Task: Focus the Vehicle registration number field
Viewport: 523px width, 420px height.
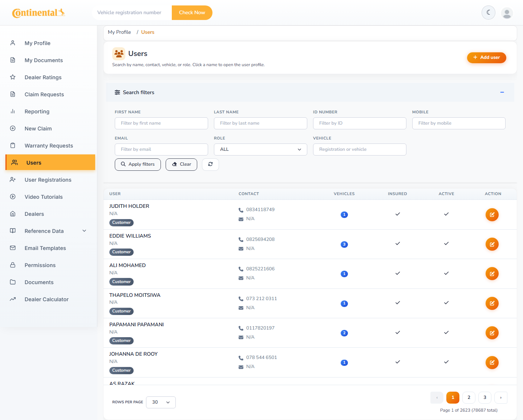Action: pyautogui.click(x=131, y=13)
